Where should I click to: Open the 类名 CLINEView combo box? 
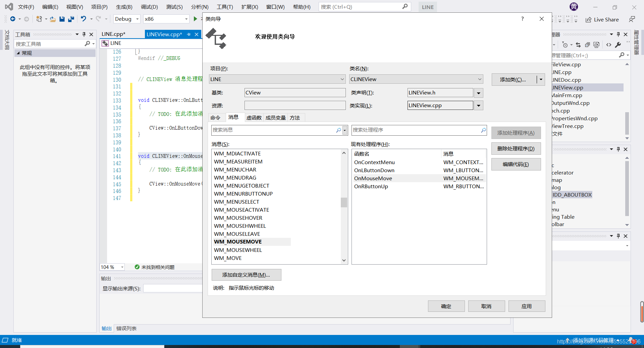coord(416,79)
